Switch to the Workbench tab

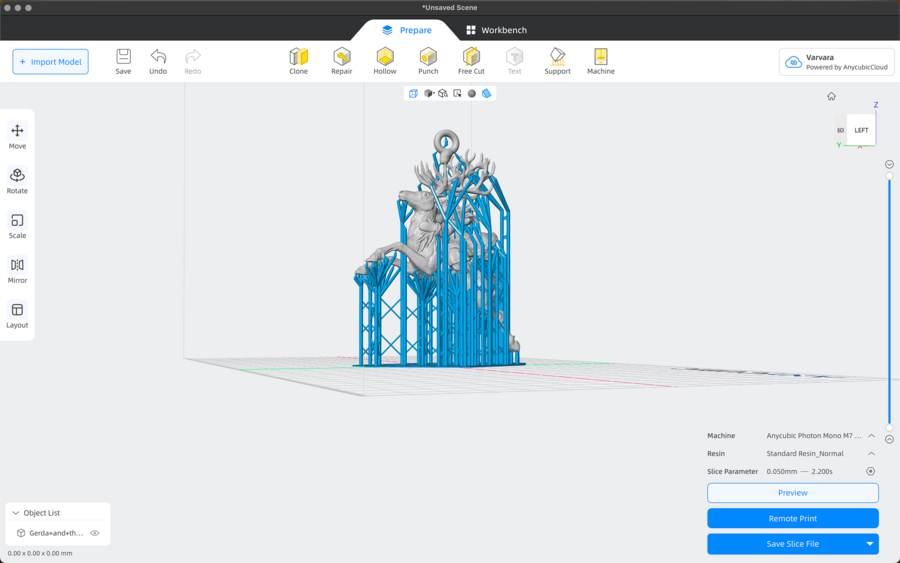coord(496,30)
